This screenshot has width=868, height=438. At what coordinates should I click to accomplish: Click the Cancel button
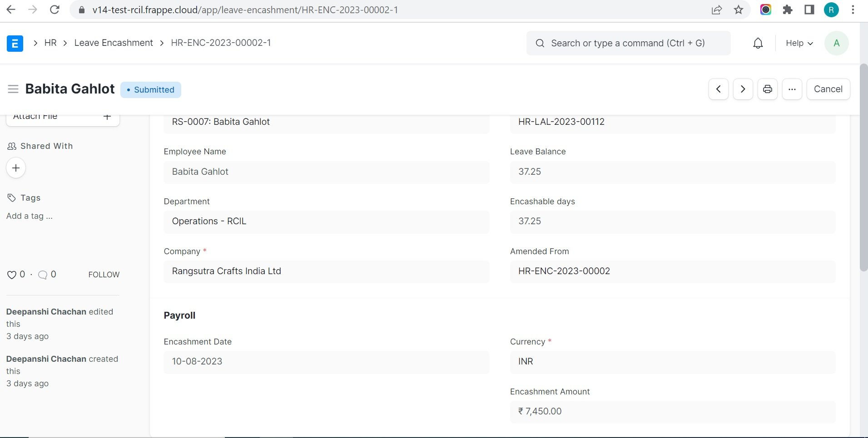click(828, 89)
